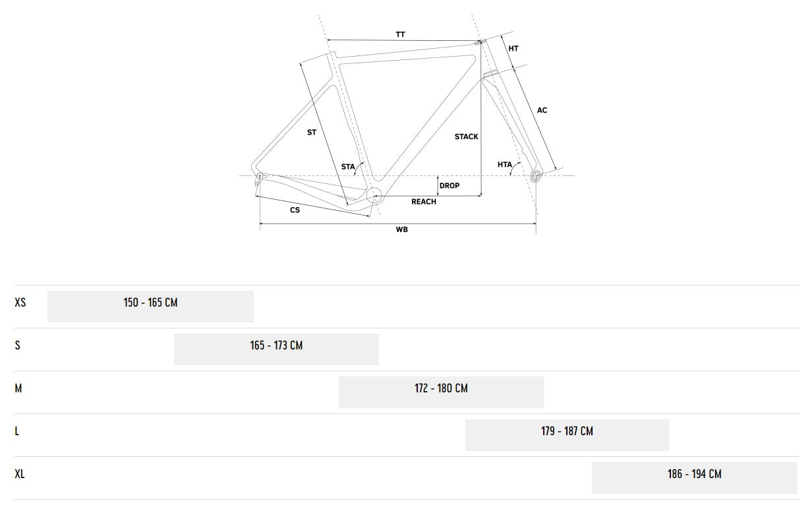Click the bottom bracket circle on frame
This screenshot has width=812, height=515.
[374, 195]
